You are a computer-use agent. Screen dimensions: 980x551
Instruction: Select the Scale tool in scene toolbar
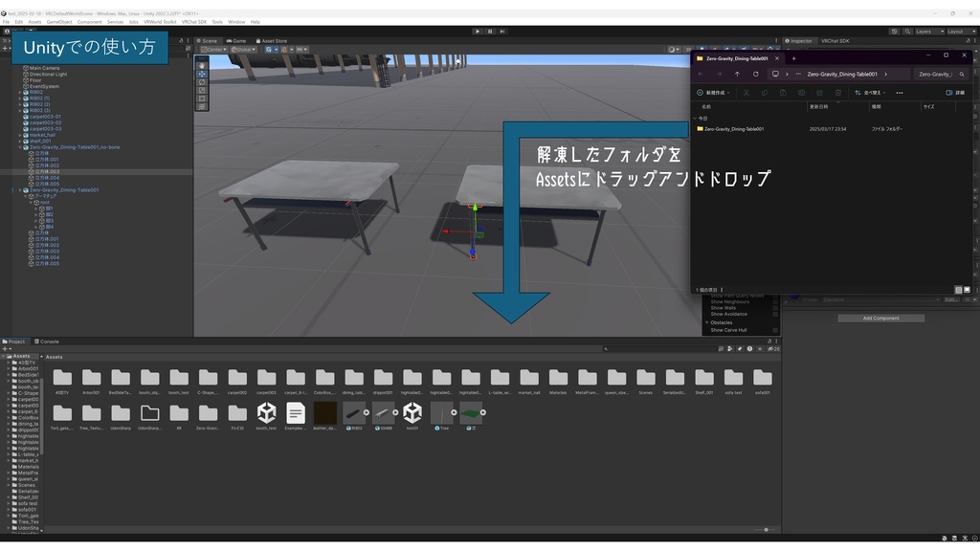[x=201, y=89]
